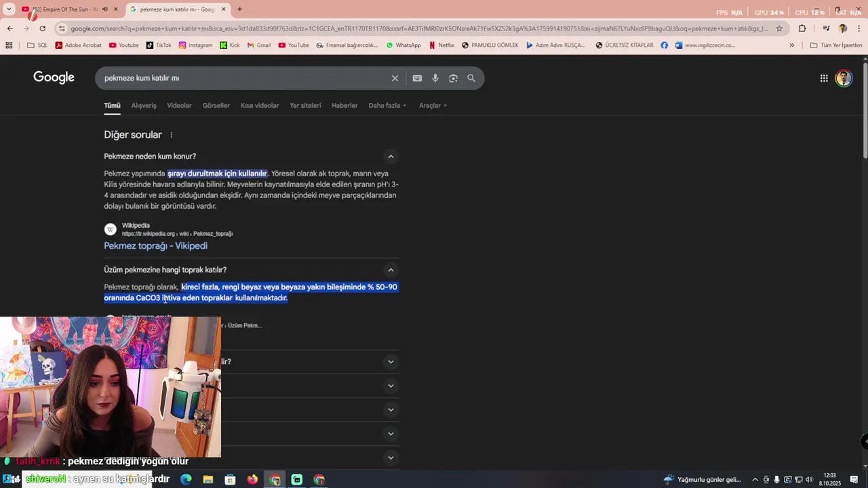Open the Kick bookmark

pos(230,45)
